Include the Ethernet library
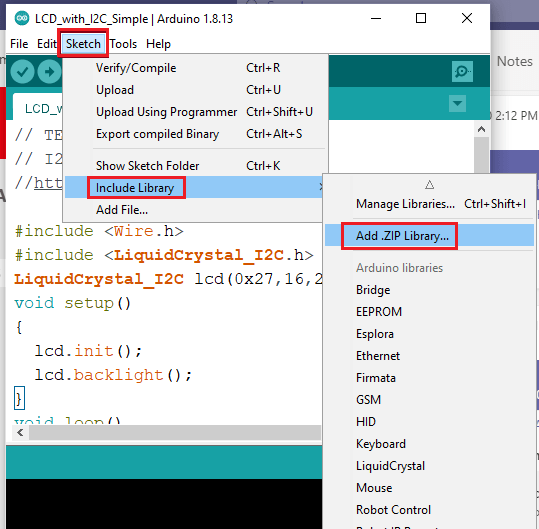 tap(429, 356)
